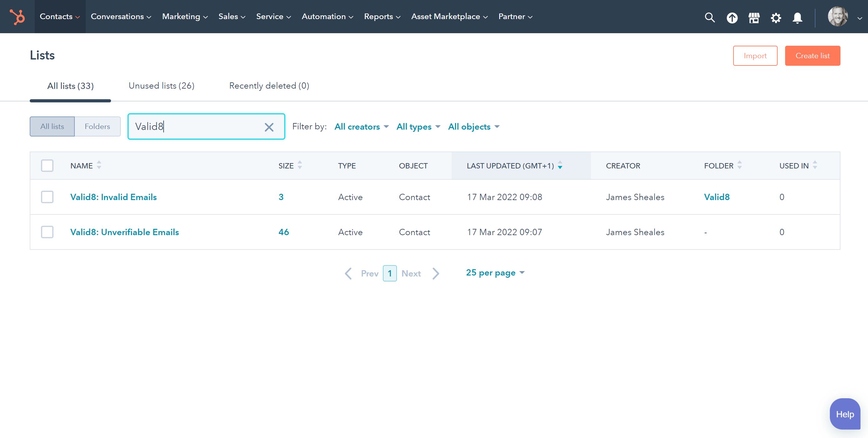Open the search magnifier icon
The width and height of the screenshot is (868, 438).
pyautogui.click(x=710, y=17)
